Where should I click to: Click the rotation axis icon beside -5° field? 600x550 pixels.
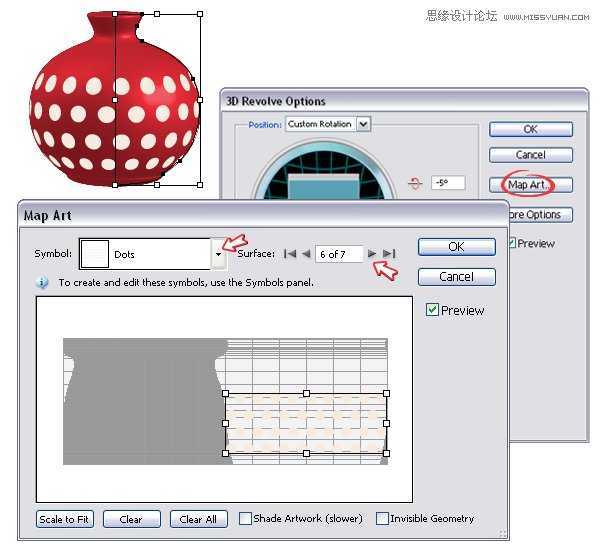[415, 184]
